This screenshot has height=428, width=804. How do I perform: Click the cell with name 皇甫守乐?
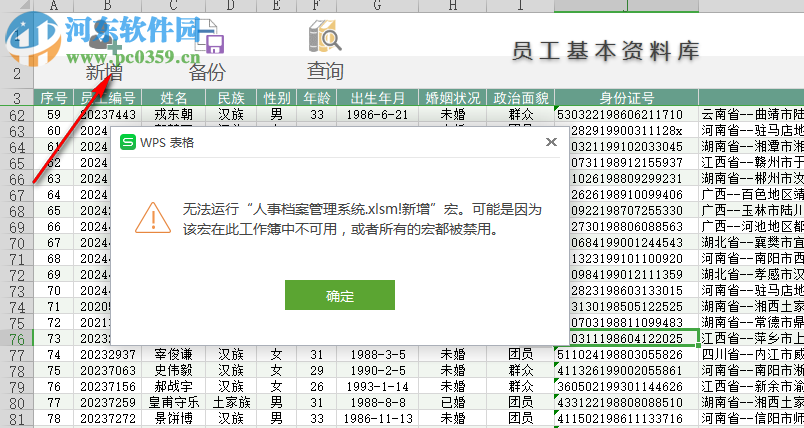[174, 402]
